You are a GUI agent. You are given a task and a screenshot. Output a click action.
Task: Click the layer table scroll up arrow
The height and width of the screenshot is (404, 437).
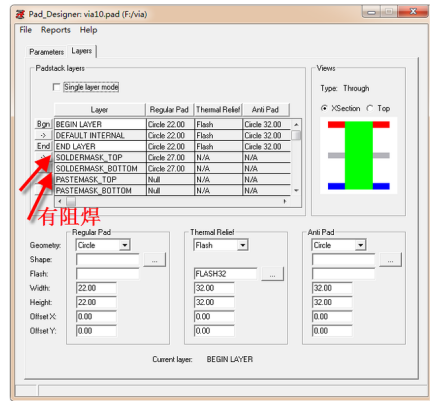point(296,124)
